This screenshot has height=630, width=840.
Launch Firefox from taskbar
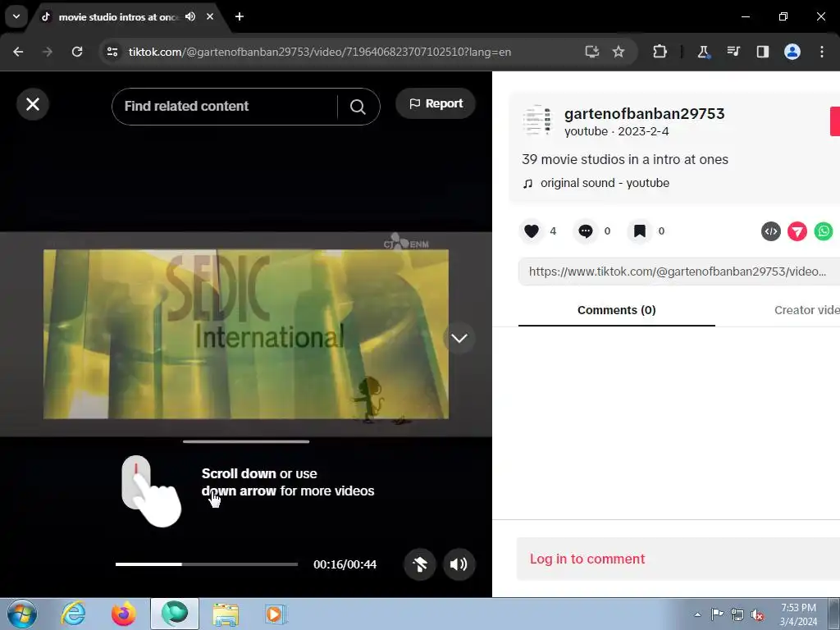[x=124, y=614]
